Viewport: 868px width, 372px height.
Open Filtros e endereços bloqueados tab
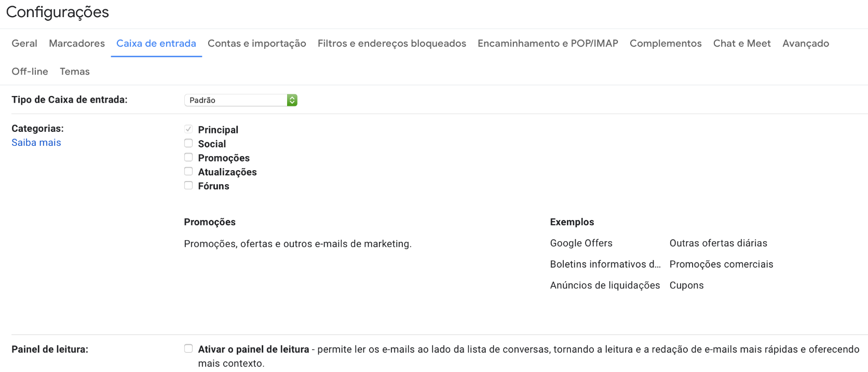[392, 44]
